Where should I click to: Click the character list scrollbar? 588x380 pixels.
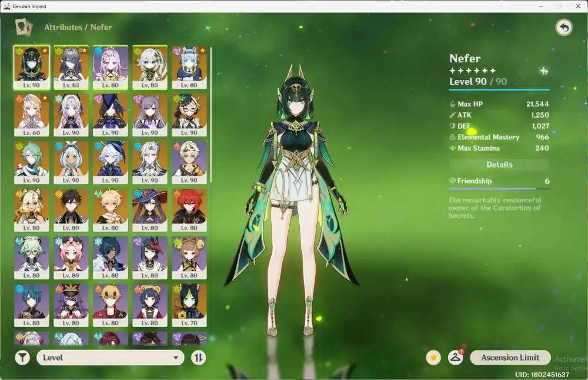(211, 115)
